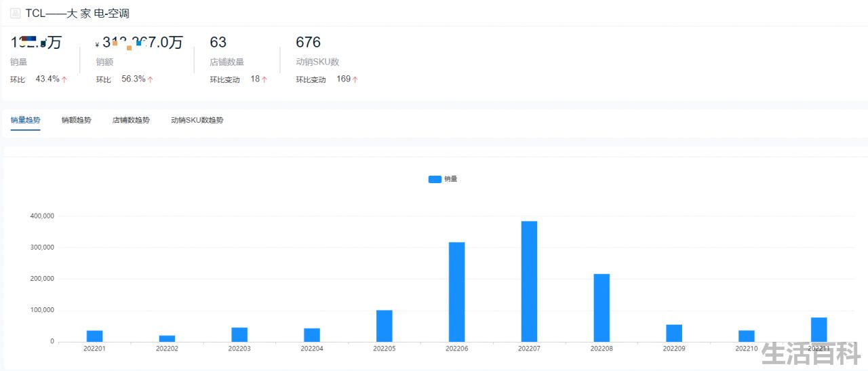Viewport: 868px width, 371px height.
Task: Click the 202202 sales bar
Action: pyautogui.click(x=167, y=338)
